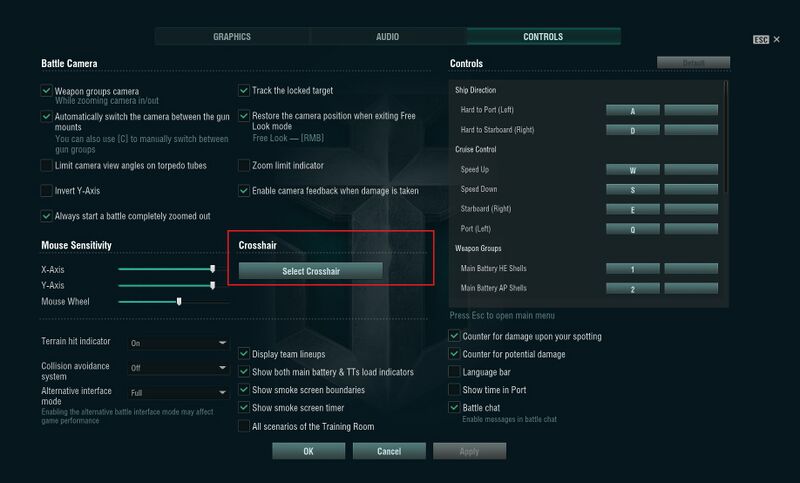Switch to the Audio tab
This screenshot has height=483, width=800.
[388, 37]
